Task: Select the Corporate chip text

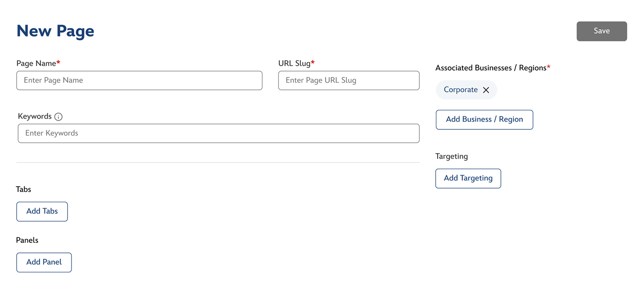Action: tap(460, 90)
